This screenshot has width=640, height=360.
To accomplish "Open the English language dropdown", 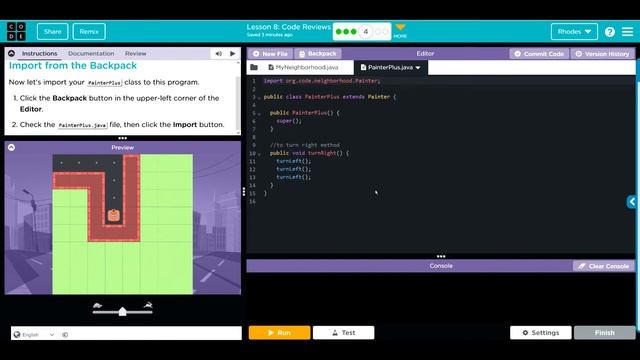I will point(34,335).
